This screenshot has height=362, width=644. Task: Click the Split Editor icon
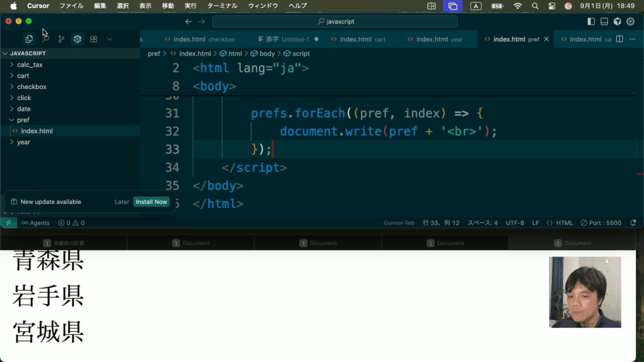619,39
